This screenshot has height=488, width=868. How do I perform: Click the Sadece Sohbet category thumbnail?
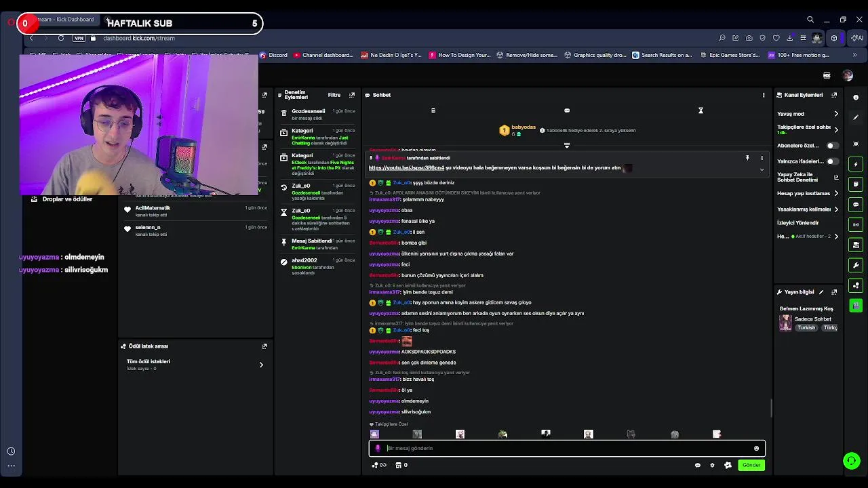pos(785,323)
